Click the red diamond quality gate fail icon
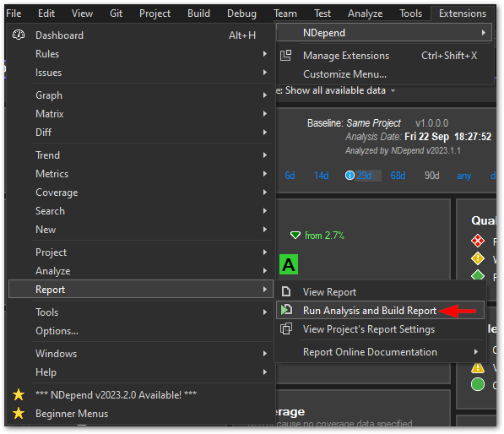Viewport: 504px width, 434px height. coord(478,241)
